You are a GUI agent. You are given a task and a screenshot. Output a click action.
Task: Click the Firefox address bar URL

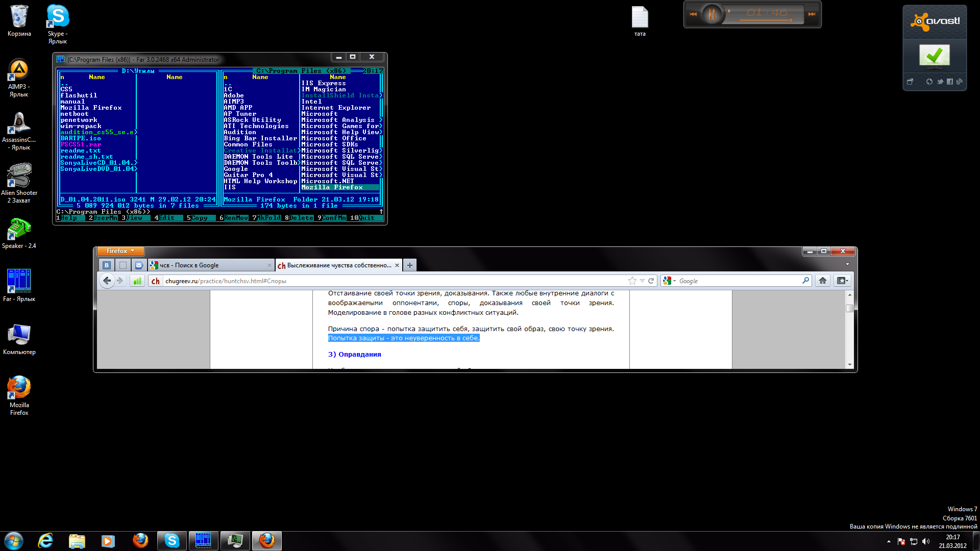pos(394,281)
